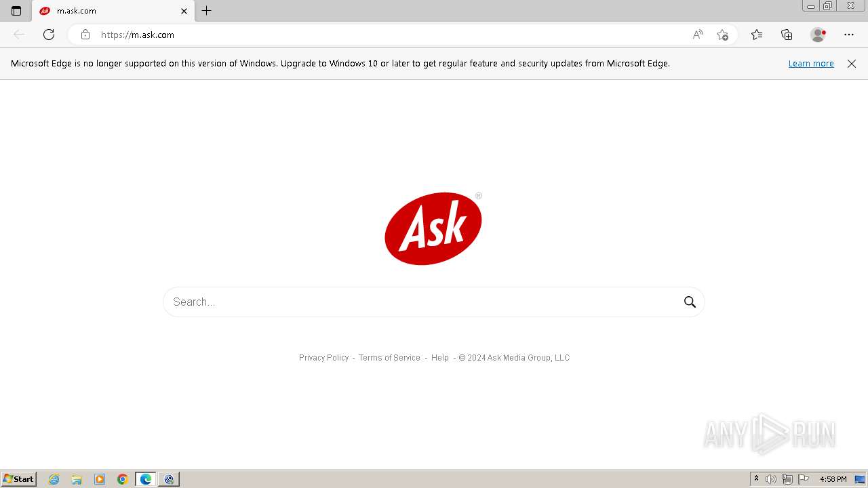
Task: Open the Privacy Policy link
Action: (323, 358)
